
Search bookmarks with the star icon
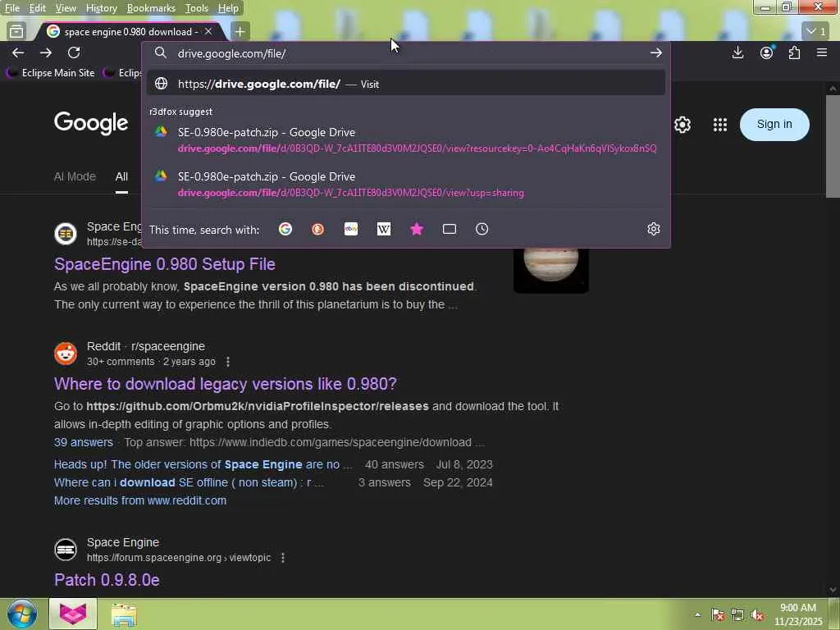click(417, 230)
